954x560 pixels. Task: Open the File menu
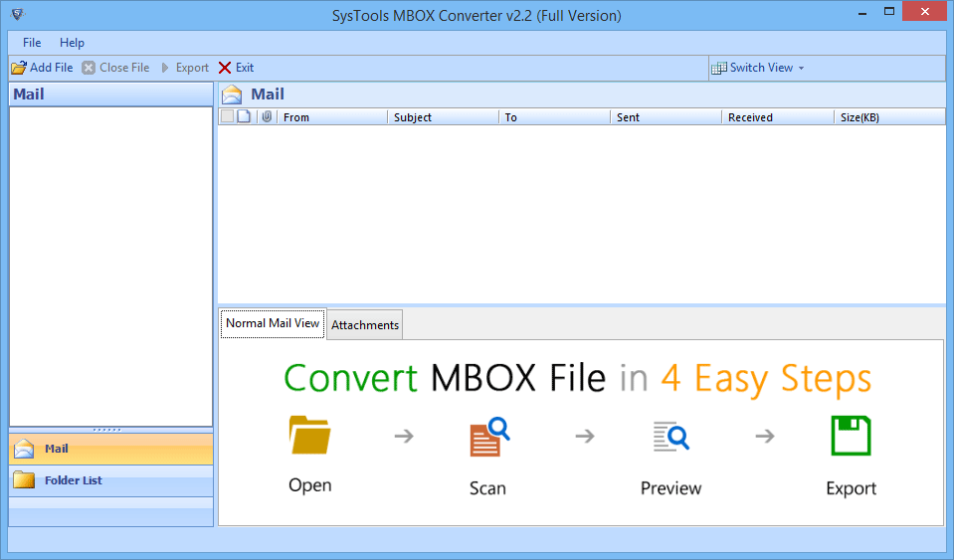pos(32,43)
